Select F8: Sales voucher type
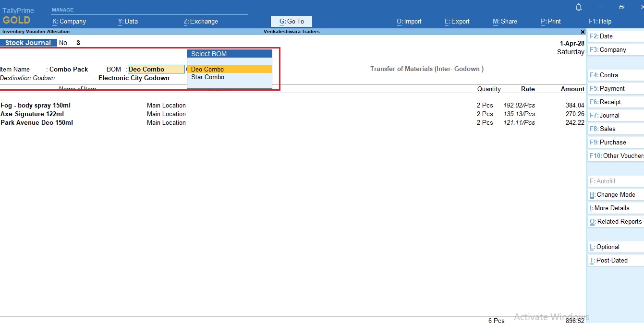The image size is (644, 323). coord(603,129)
